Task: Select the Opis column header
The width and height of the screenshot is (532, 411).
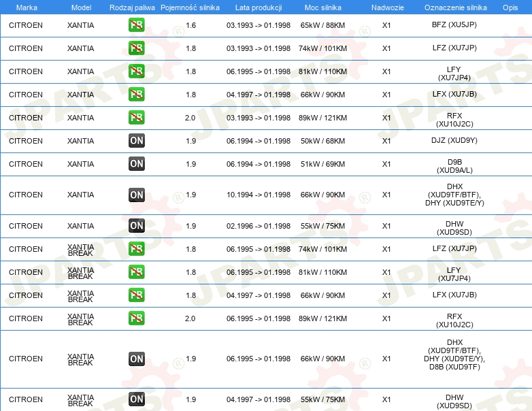Action: click(510, 7)
